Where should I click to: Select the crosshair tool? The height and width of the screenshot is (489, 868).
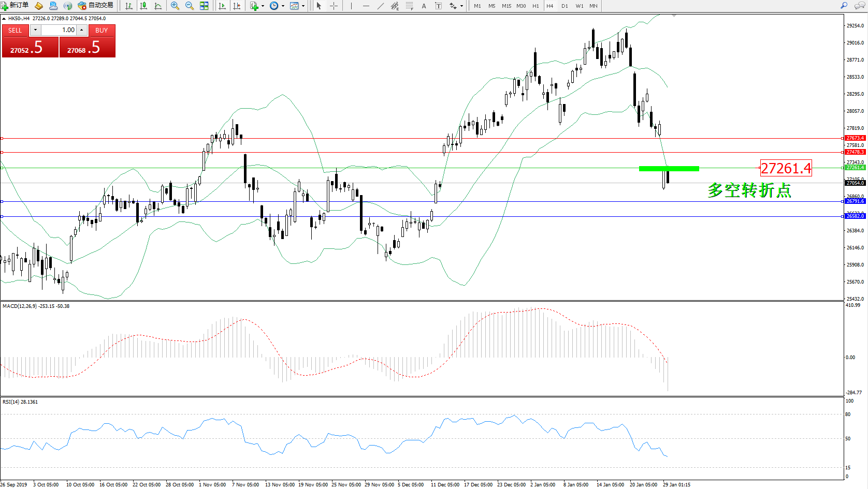click(x=334, y=6)
